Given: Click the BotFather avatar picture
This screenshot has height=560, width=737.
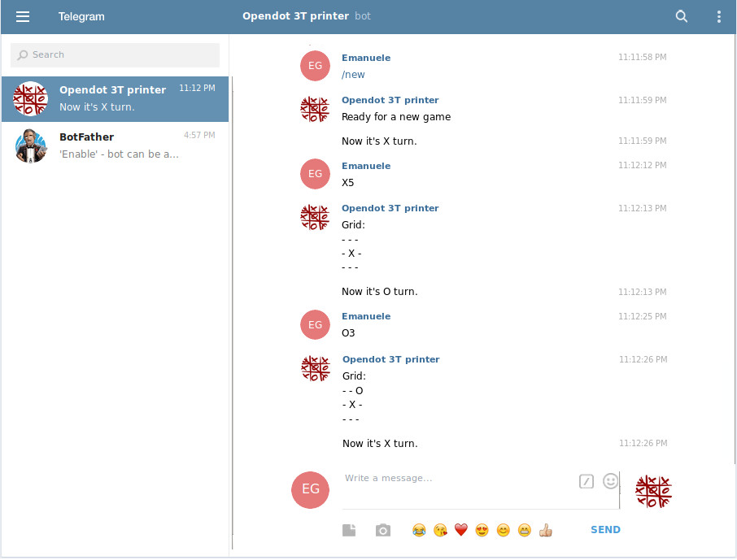Looking at the screenshot, I should 31,145.
